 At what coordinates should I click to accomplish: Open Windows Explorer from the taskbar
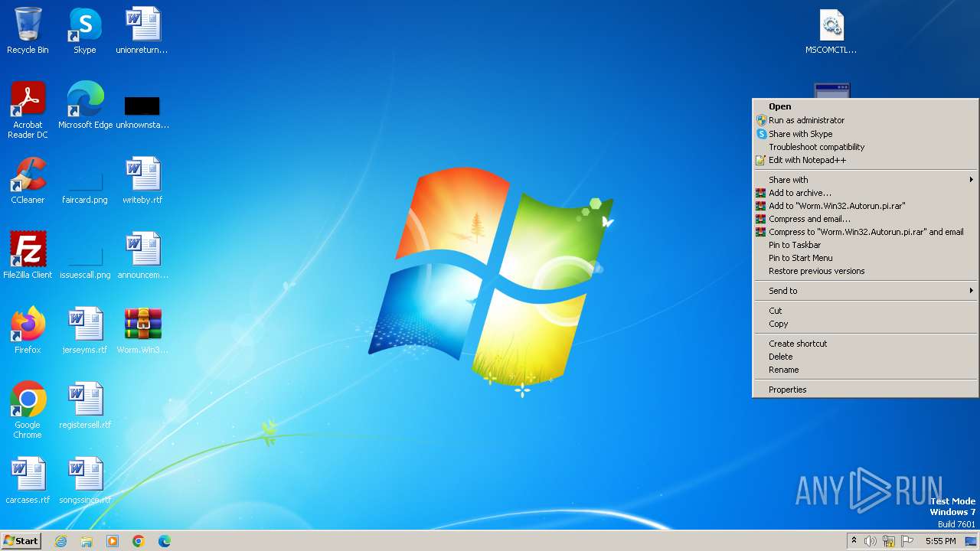[x=87, y=541]
